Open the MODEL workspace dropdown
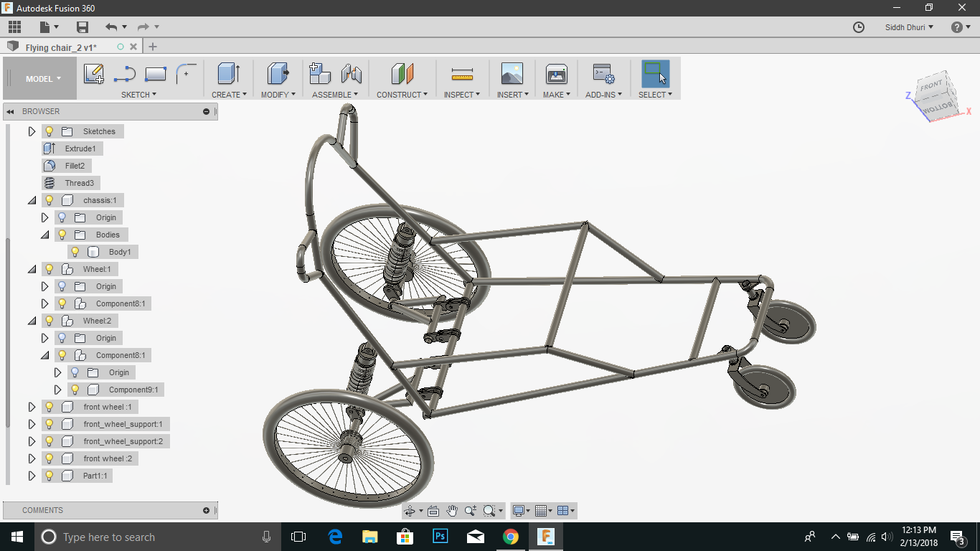 tap(43, 79)
